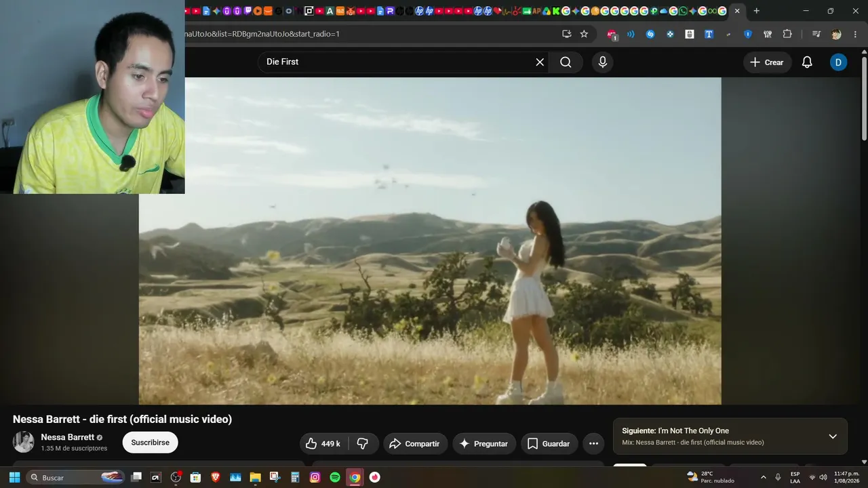
Task: Open the Windows Start menu
Action: 14,477
